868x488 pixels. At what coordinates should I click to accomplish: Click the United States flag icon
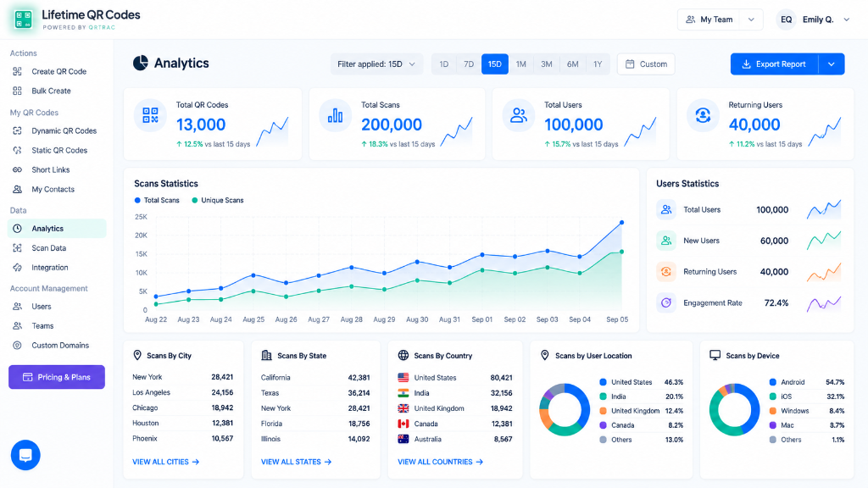(x=403, y=377)
